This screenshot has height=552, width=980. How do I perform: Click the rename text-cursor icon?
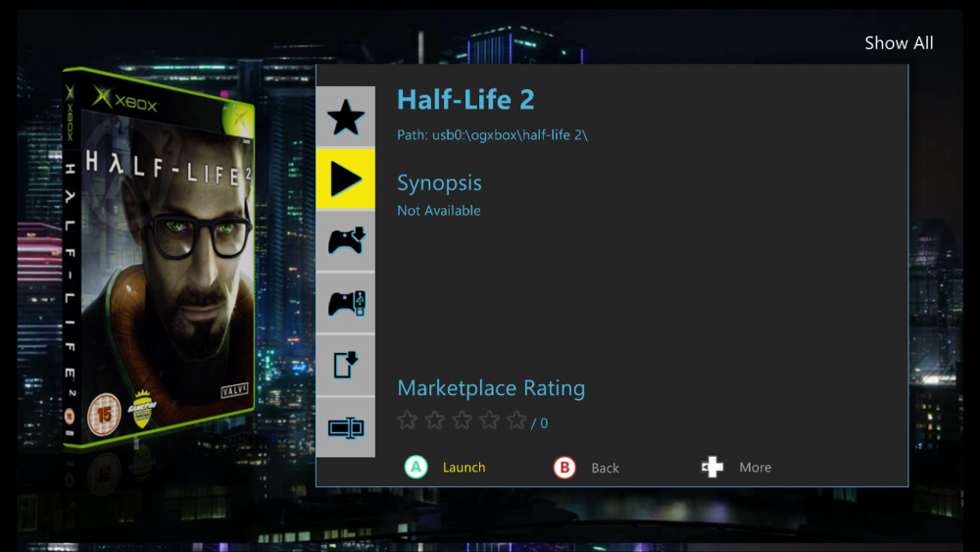(x=346, y=427)
